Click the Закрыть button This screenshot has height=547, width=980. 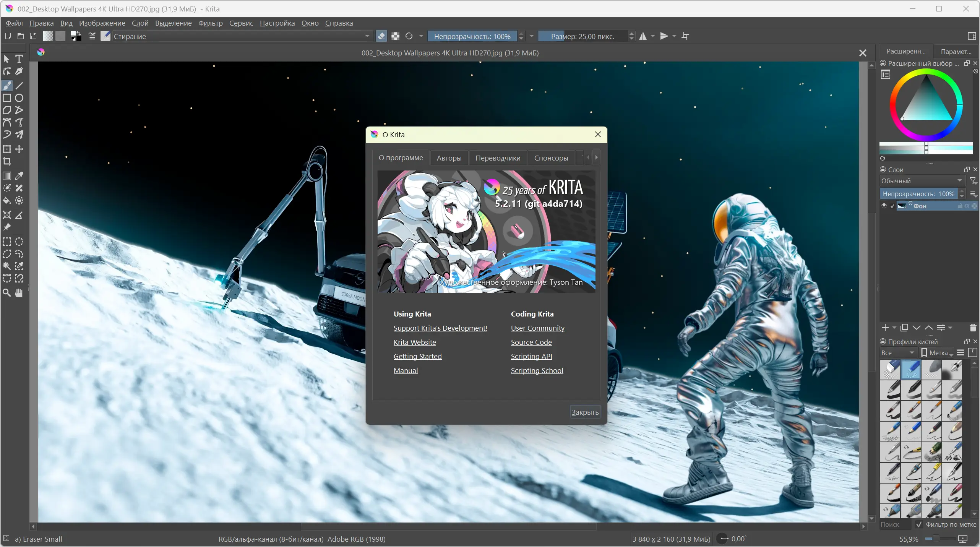[x=585, y=412]
